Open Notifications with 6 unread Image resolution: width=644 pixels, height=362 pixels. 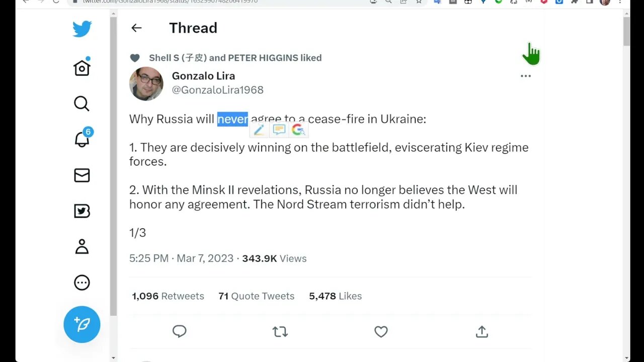82,139
